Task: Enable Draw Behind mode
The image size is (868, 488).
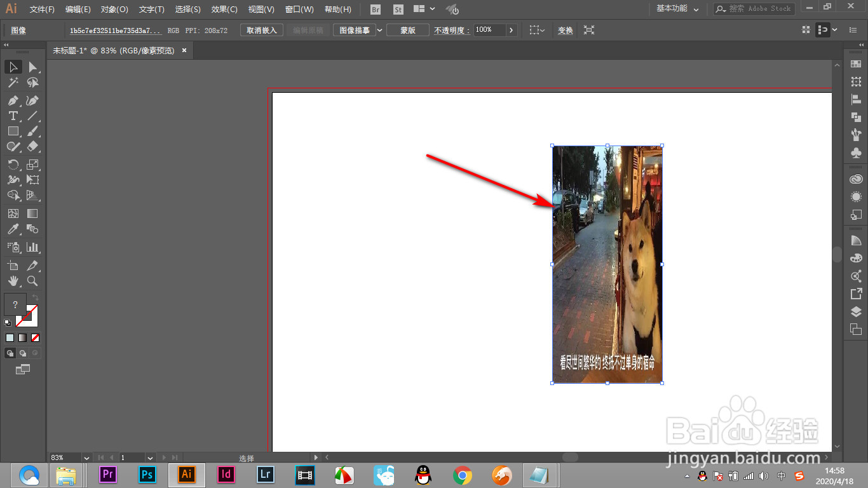Action: coord(23,353)
